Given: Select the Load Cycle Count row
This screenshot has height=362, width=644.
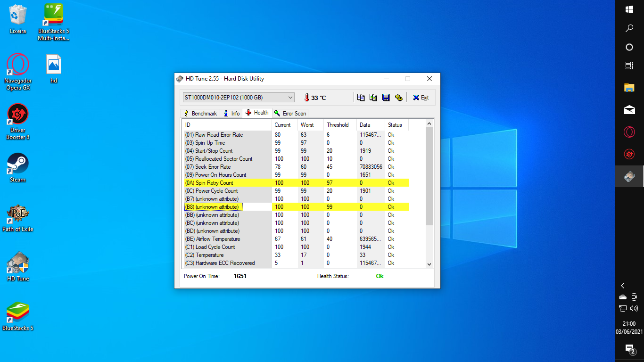Looking at the screenshot, I should [x=296, y=247].
